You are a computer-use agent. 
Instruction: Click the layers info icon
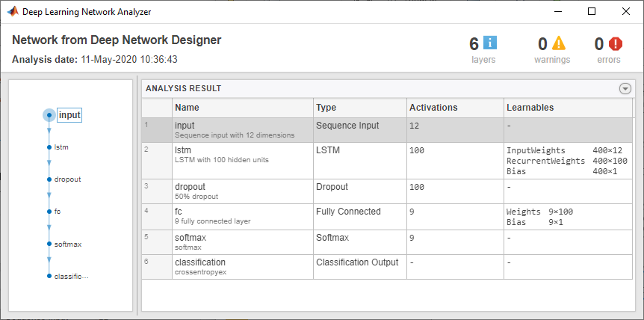(490, 43)
